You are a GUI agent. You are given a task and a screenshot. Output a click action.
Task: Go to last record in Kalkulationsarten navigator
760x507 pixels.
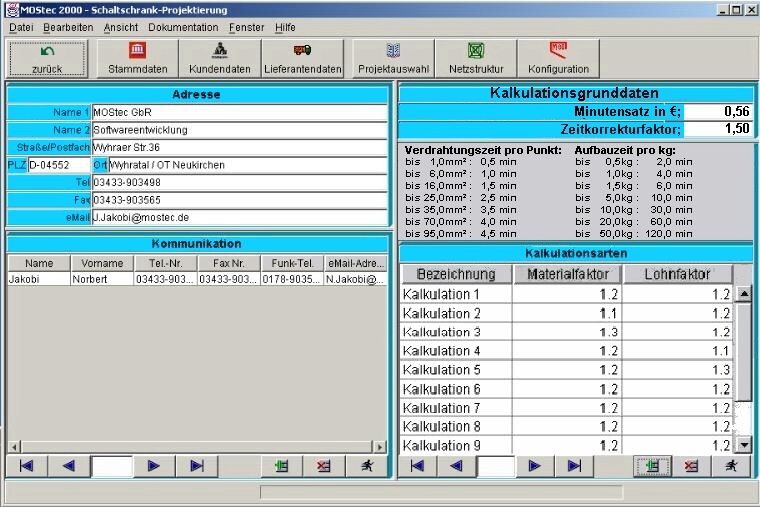tap(574, 466)
